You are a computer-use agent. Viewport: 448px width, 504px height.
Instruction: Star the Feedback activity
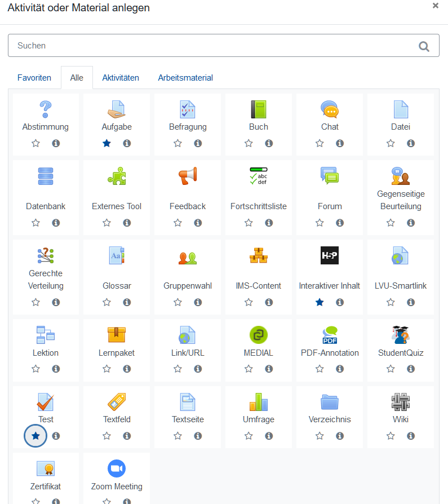click(178, 223)
